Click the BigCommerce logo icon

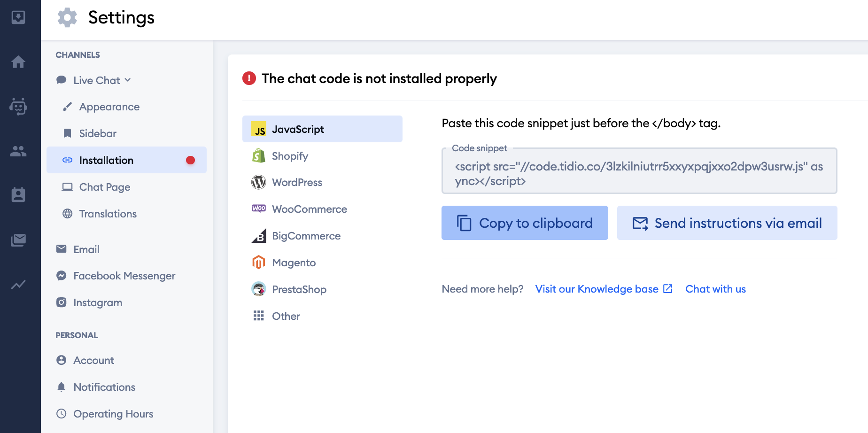point(258,236)
